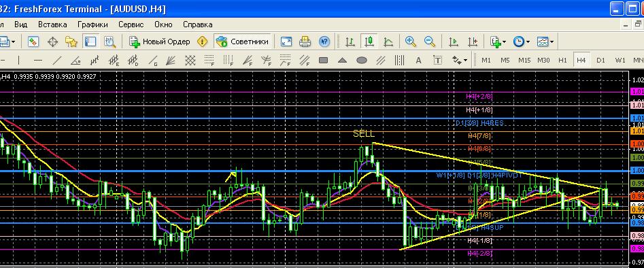Zoom out of the chart
644x268 pixels.
coord(430,41)
